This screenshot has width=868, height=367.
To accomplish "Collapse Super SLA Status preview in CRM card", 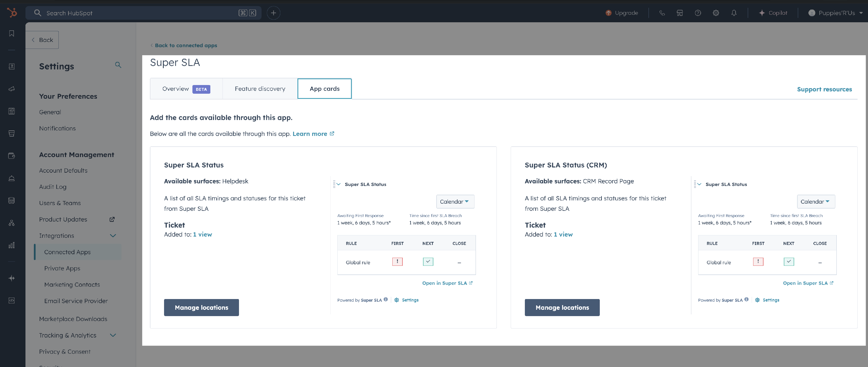I will click(699, 184).
